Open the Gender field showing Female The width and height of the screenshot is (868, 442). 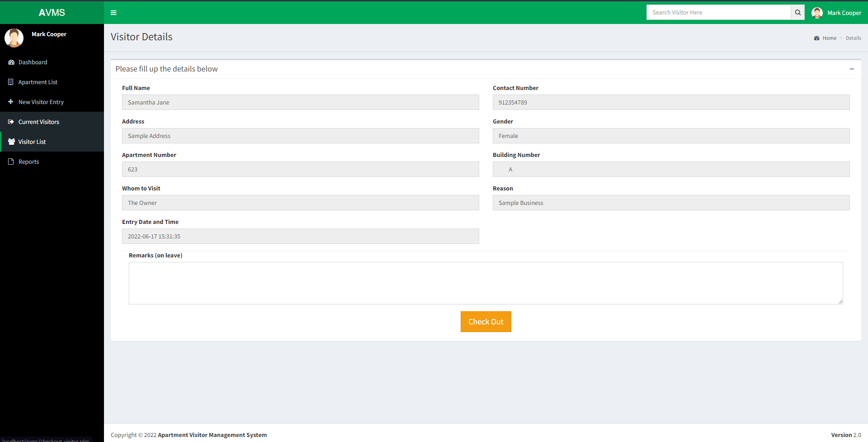(671, 136)
